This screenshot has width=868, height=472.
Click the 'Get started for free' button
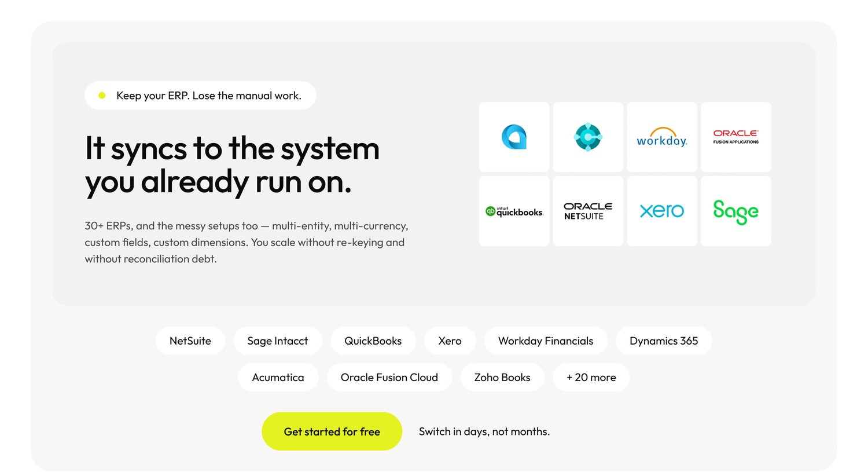332,431
